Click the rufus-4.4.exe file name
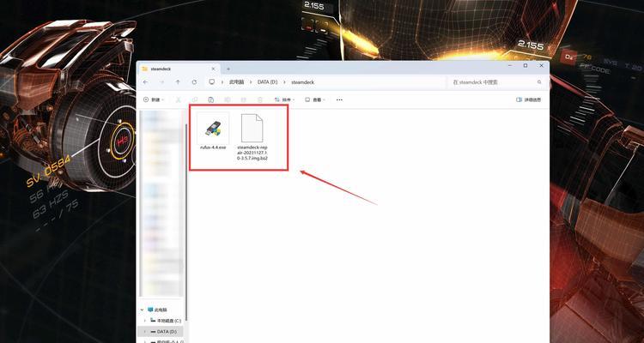 [213, 147]
